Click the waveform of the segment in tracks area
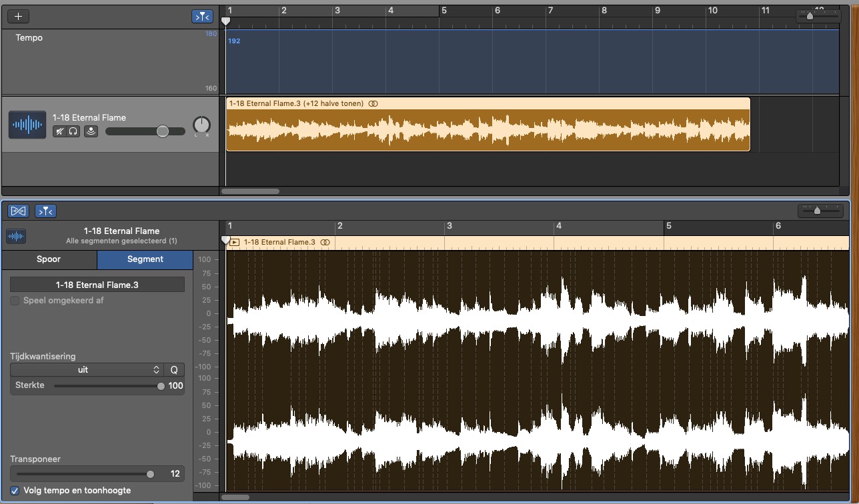859x504 pixels. coord(488,130)
